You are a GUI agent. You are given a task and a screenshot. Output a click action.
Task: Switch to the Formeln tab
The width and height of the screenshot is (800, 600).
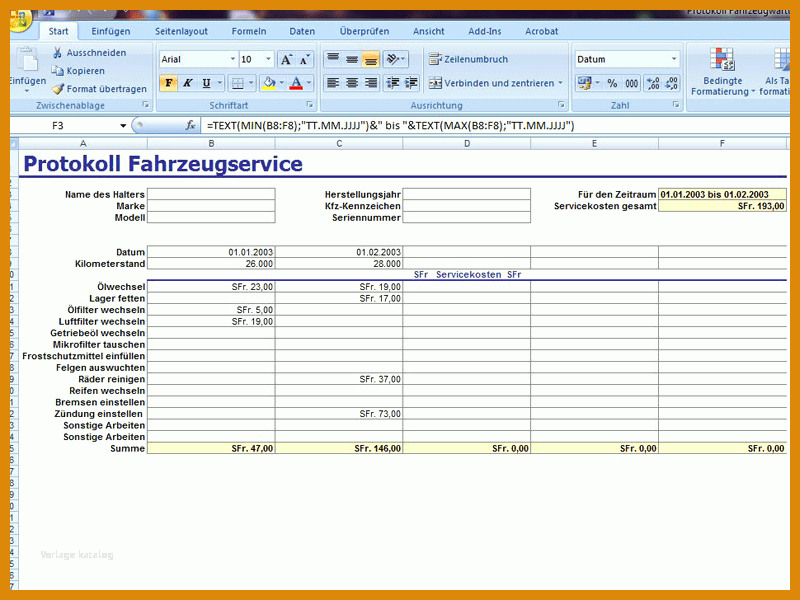[x=249, y=31]
